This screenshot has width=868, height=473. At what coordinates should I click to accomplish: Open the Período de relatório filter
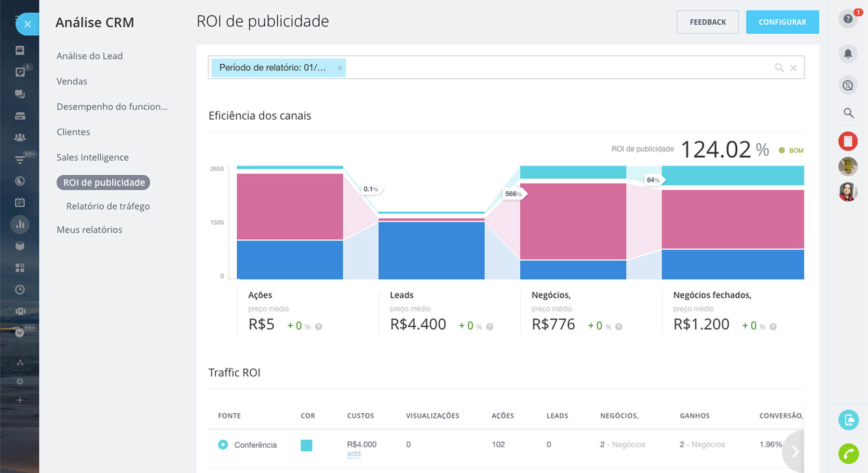tap(272, 68)
